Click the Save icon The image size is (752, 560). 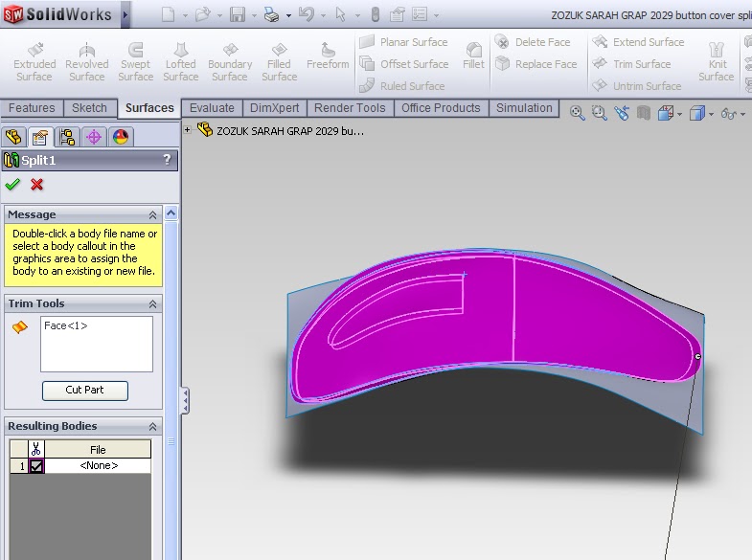(238, 15)
